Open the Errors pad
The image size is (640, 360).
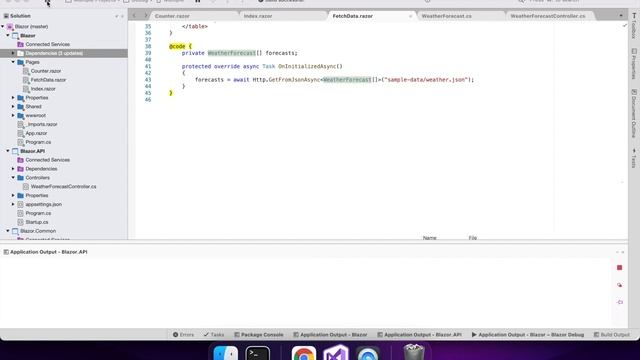pyautogui.click(x=183, y=335)
